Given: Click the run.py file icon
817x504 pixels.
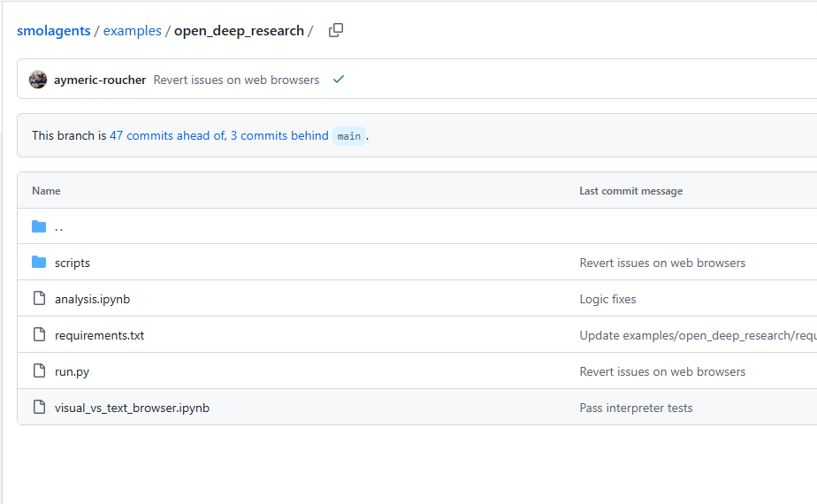Looking at the screenshot, I should 39,371.
